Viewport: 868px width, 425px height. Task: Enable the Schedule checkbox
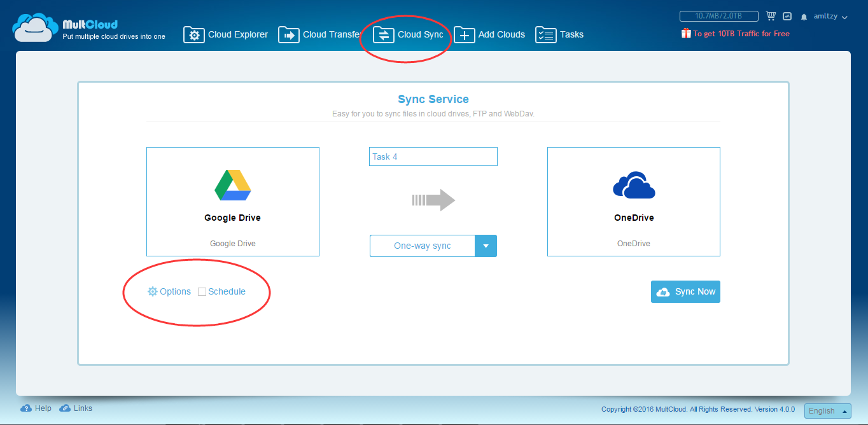[202, 292]
